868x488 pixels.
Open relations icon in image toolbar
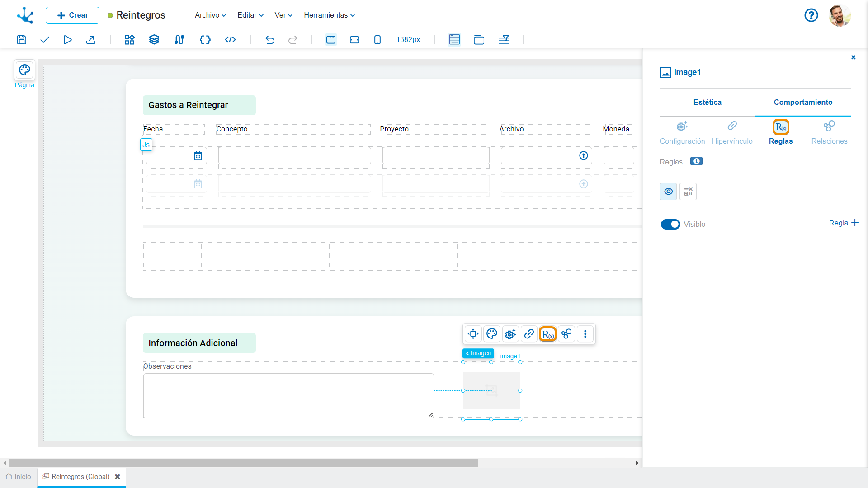[x=566, y=334]
